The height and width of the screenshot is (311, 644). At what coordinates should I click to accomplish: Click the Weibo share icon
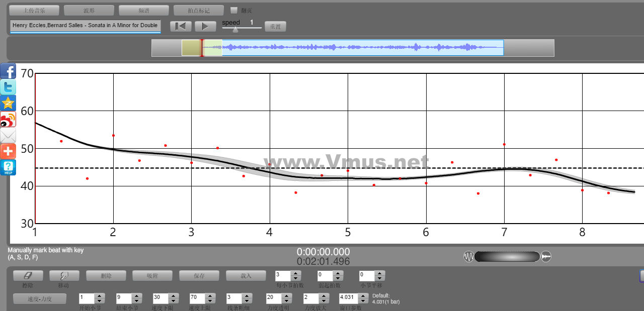8,119
